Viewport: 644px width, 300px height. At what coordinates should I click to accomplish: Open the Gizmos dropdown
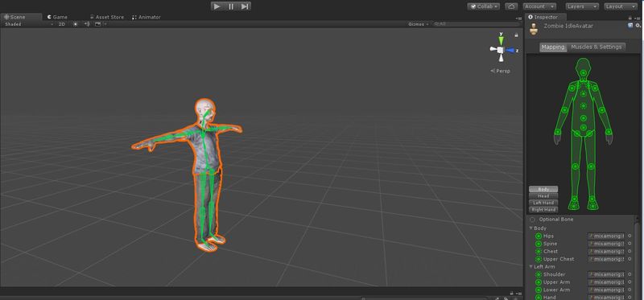click(419, 24)
